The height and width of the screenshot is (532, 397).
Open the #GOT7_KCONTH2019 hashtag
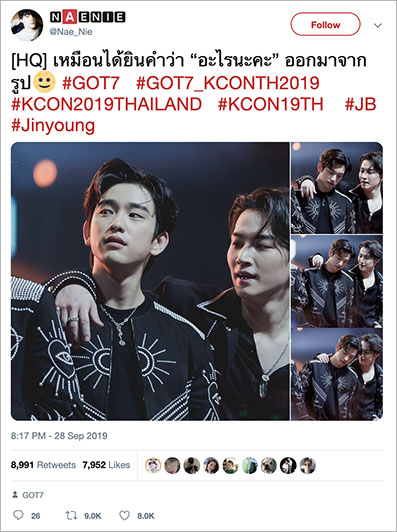tap(228, 83)
